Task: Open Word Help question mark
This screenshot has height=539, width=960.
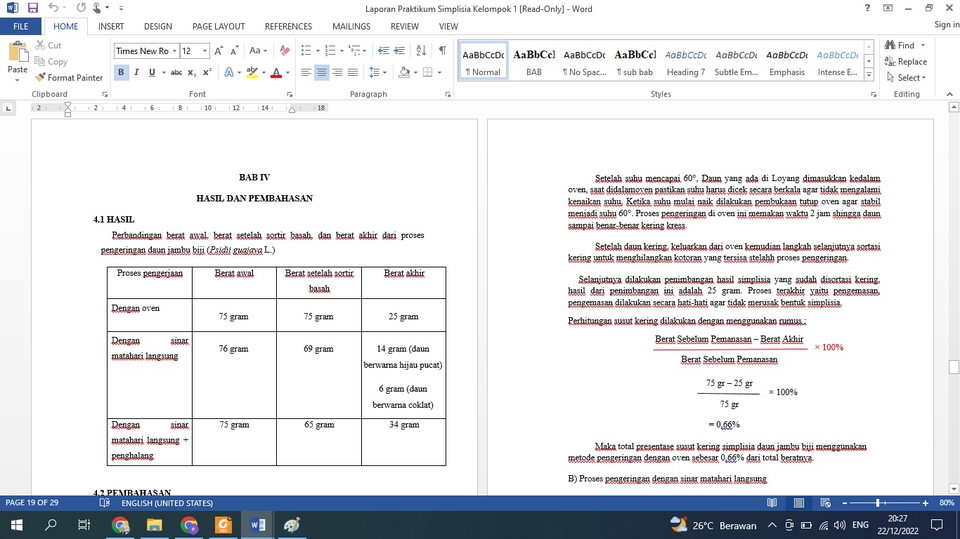Action: pyautogui.click(x=867, y=8)
